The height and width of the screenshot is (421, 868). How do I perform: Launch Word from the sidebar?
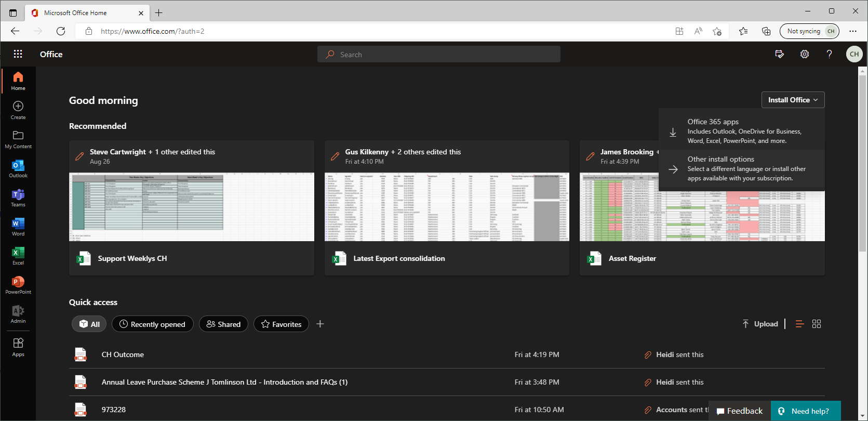click(18, 227)
